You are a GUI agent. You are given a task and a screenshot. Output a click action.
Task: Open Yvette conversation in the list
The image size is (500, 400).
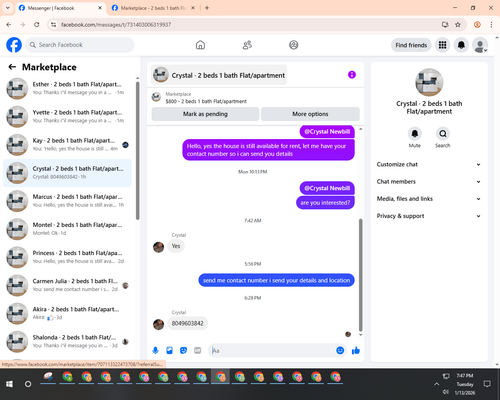click(67, 116)
